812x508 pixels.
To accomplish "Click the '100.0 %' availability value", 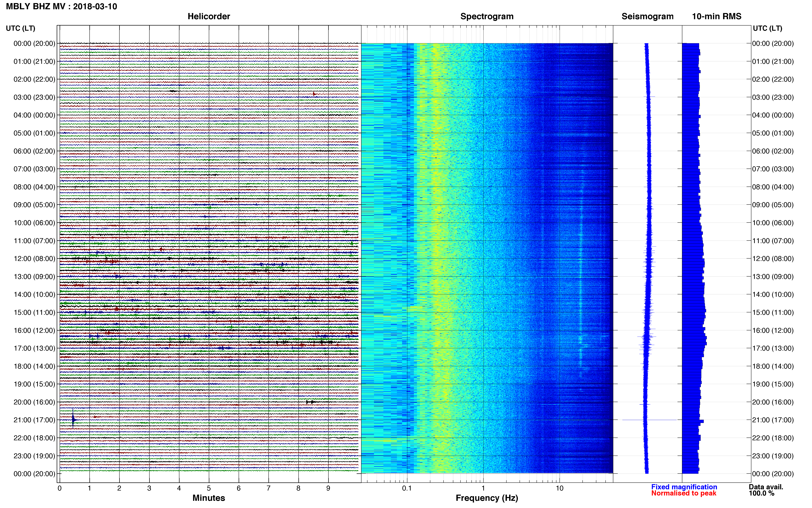I will click(762, 493).
